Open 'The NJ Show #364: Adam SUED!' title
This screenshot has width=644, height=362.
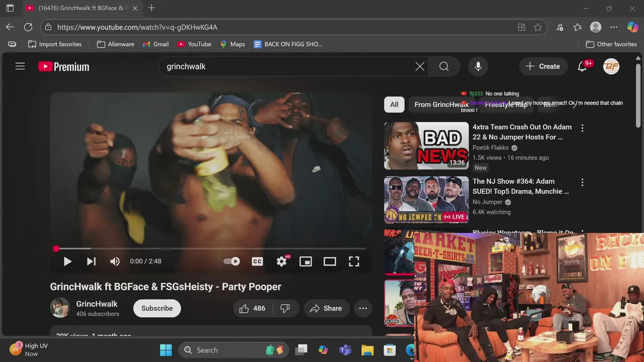(x=521, y=186)
